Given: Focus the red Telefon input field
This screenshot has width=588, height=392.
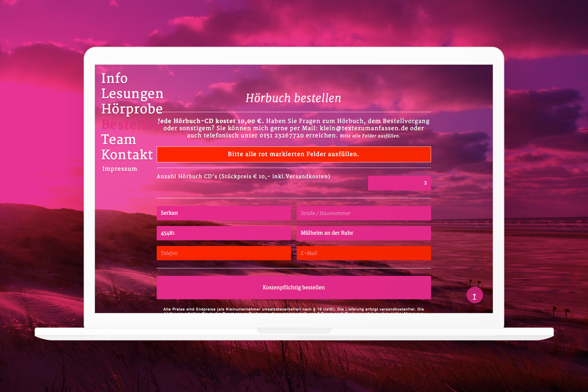Looking at the screenshot, I should coord(223,253).
